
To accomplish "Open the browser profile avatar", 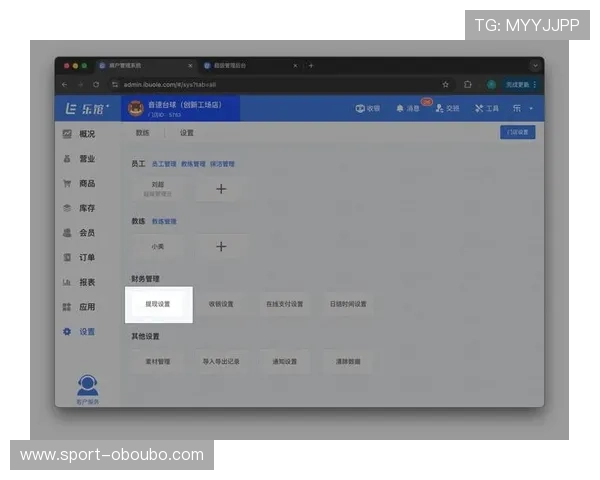I will coord(491,85).
